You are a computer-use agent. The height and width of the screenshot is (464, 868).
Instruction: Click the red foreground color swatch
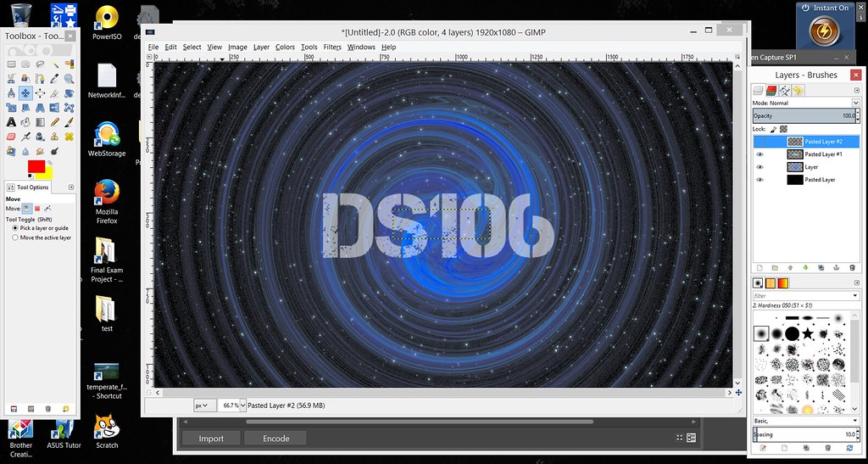[36, 166]
